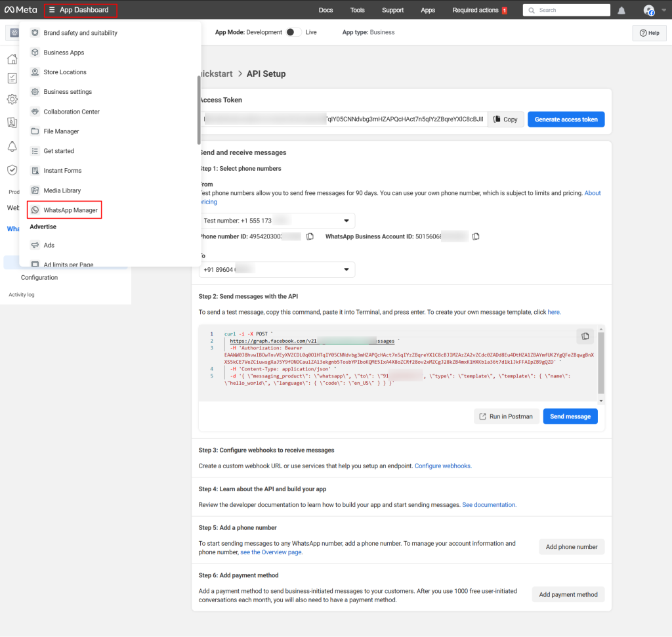672x637 pixels.
Task: Open the home icon in left sidebar
Action: [12, 58]
